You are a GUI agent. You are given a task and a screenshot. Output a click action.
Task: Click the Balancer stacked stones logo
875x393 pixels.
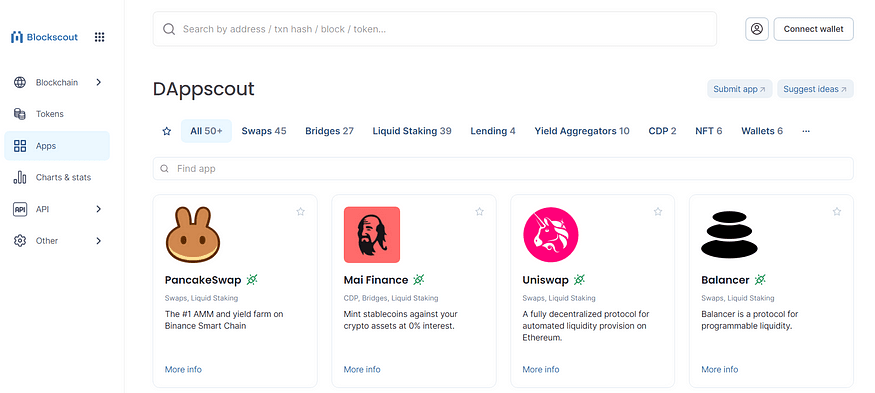click(x=729, y=234)
